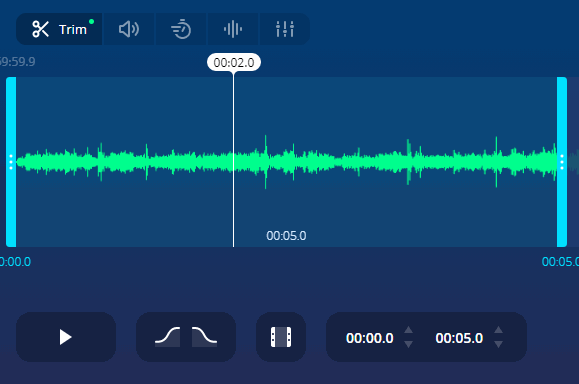The image size is (579, 384).
Task: Click the cyan 00:05.0 end label below the waveform
Action: click(x=560, y=262)
